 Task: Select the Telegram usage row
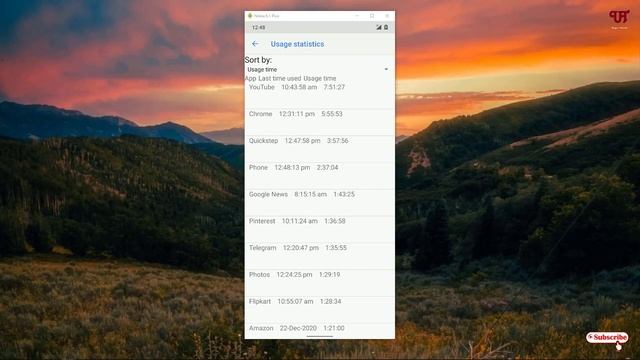(x=319, y=256)
